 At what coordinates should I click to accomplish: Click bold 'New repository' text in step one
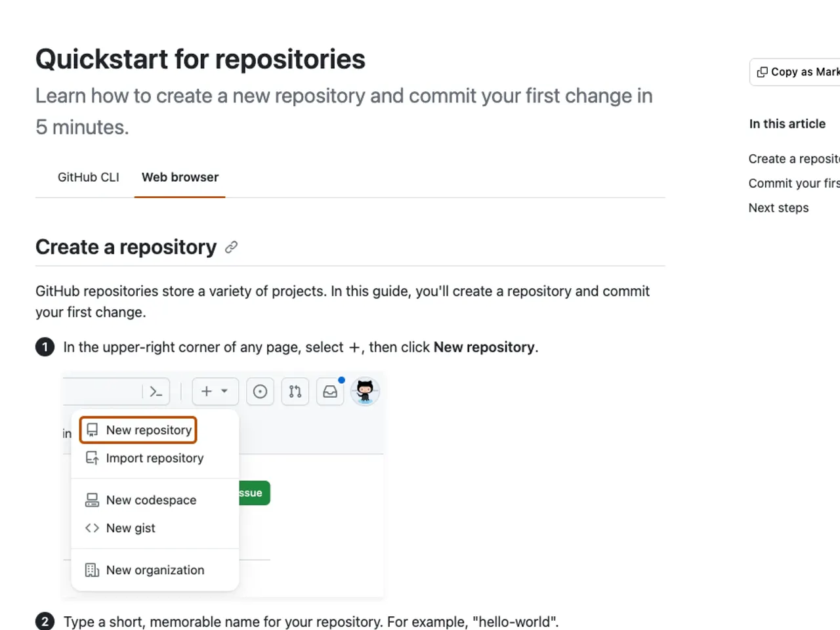[484, 347]
